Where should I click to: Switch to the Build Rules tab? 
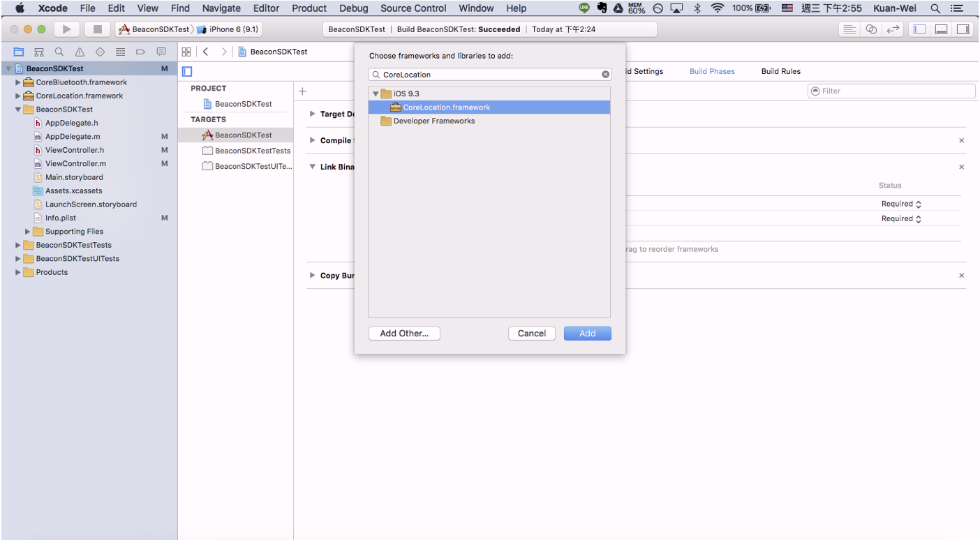pyautogui.click(x=781, y=71)
